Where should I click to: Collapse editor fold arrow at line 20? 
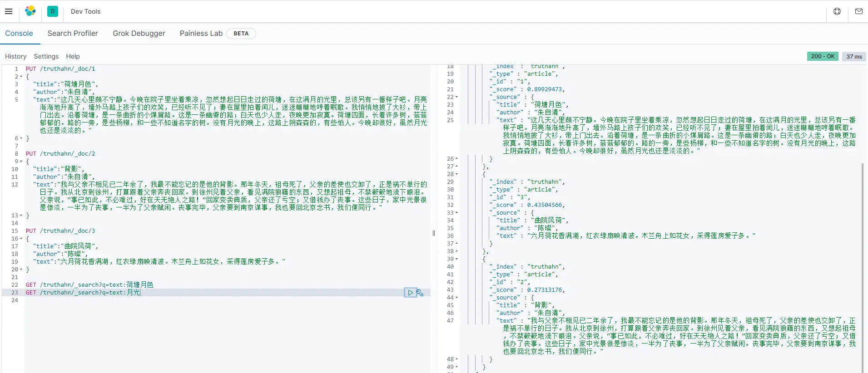point(21,270)
